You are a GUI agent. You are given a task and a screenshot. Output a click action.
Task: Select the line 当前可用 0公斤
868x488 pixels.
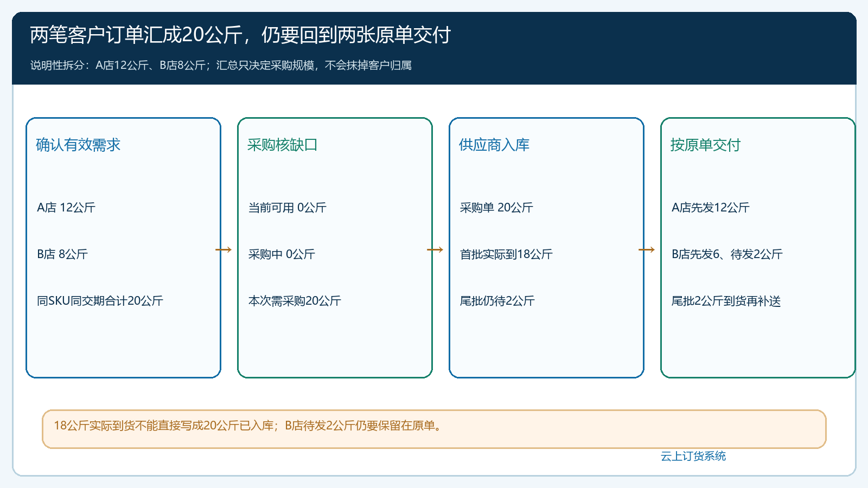tap(288, 208)
